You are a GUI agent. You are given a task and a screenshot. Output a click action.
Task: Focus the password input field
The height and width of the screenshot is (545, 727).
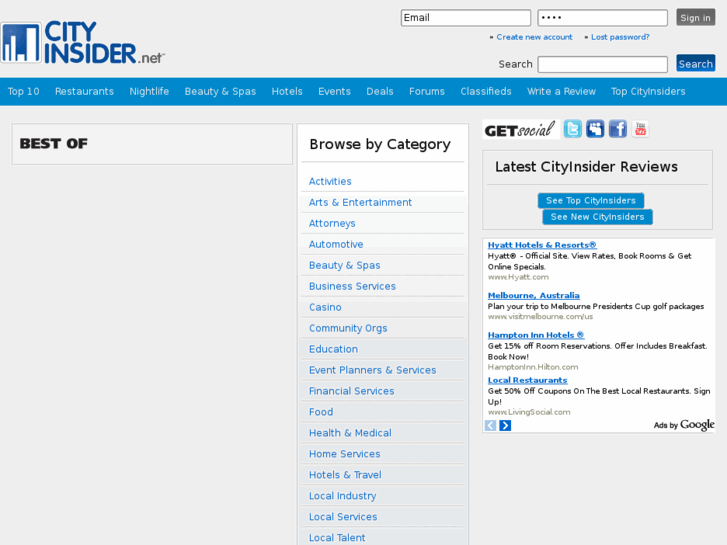point(603,18)
